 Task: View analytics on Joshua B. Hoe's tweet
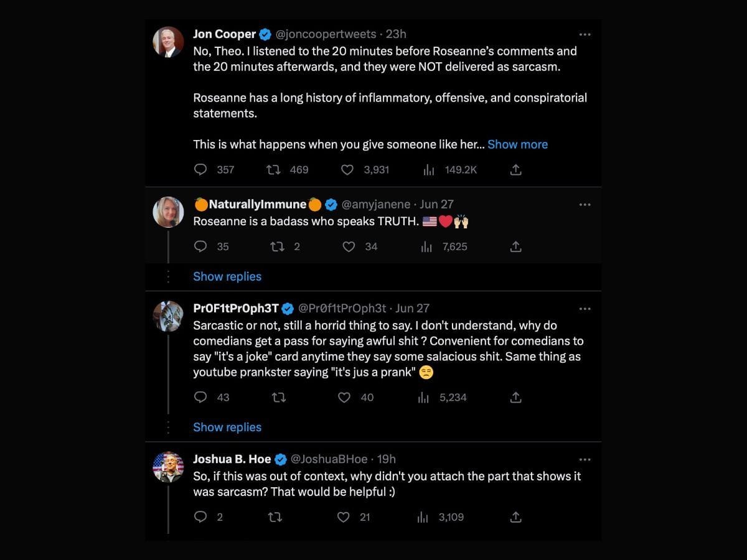click(x=423, y=516)
